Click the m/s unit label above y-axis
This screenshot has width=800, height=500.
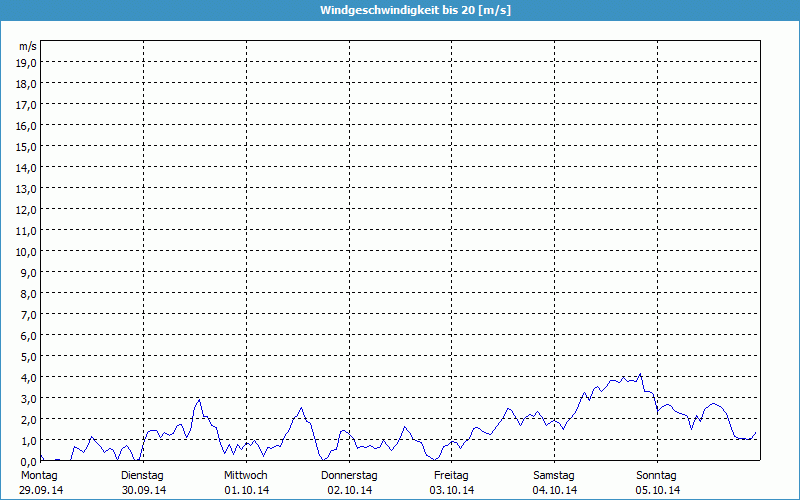click(x=28, y=46)
